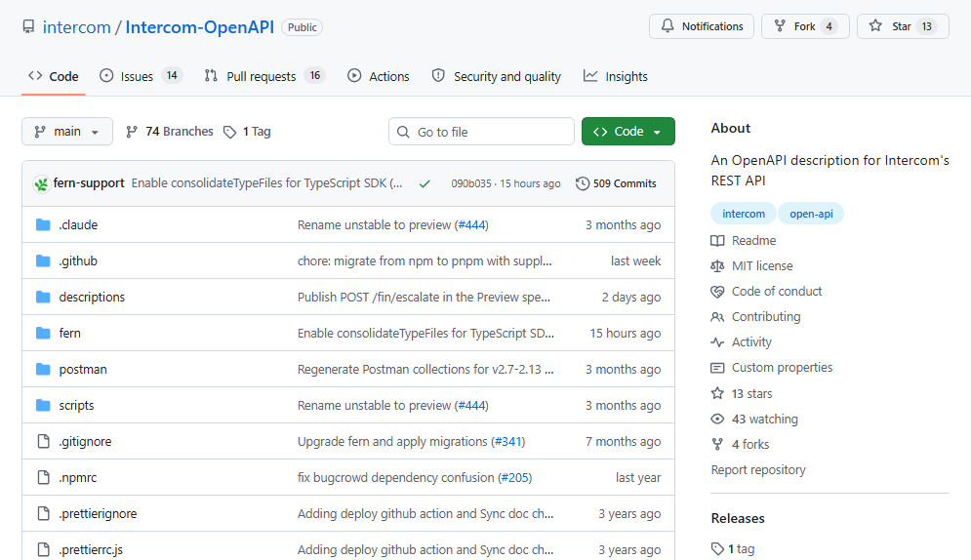Click the intercom topic tag

point(743,214)
